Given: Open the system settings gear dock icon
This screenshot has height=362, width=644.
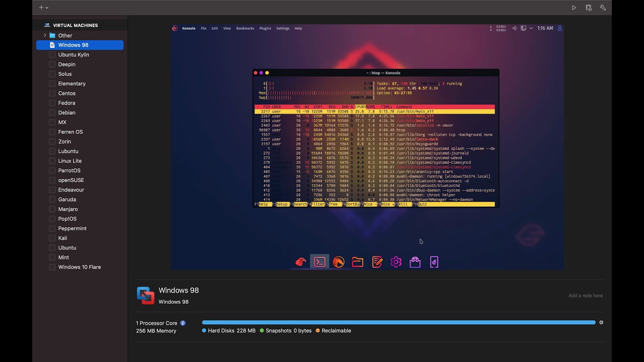Looking at the screenshot, I should coord(396,262).
